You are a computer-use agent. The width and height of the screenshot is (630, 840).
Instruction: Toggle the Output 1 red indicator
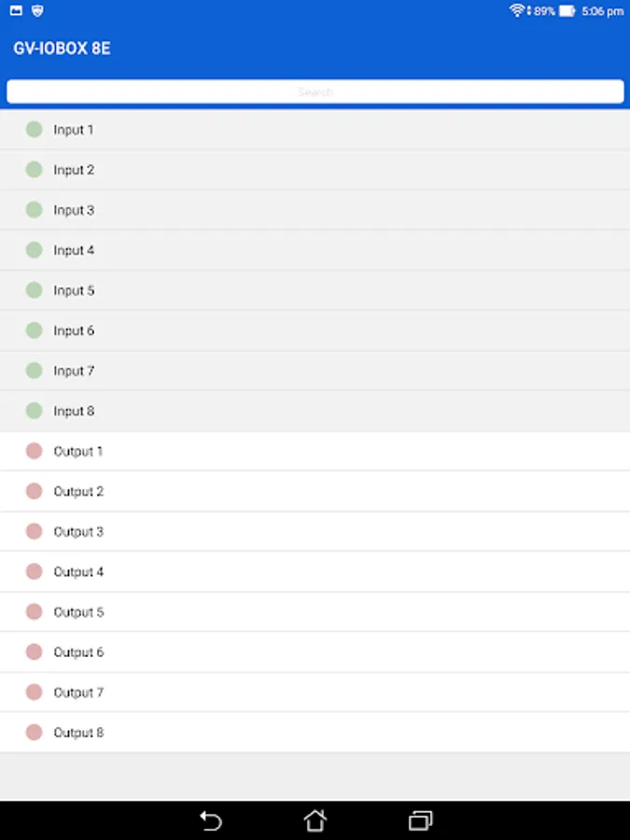pyautogui.click(x=35, y=451)
